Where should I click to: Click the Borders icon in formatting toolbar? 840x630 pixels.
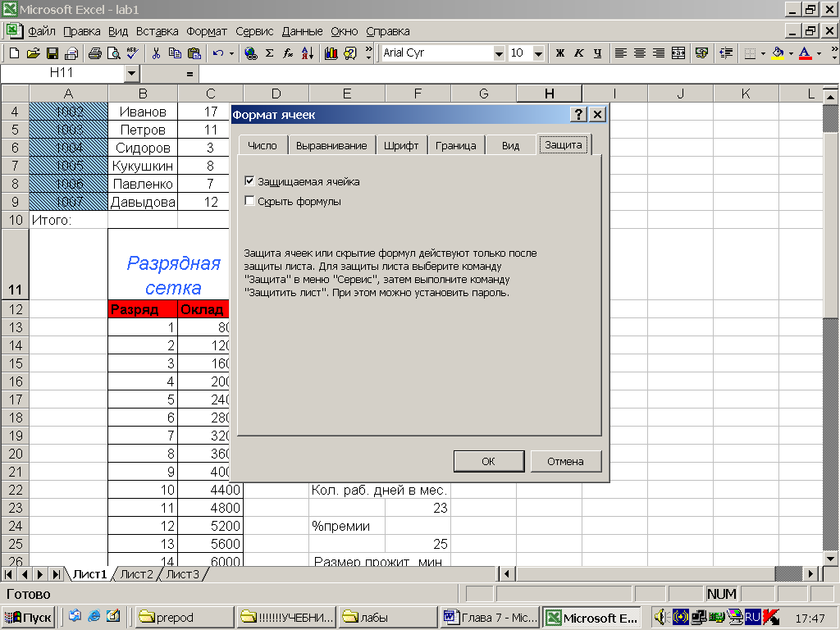click(750, 53)
